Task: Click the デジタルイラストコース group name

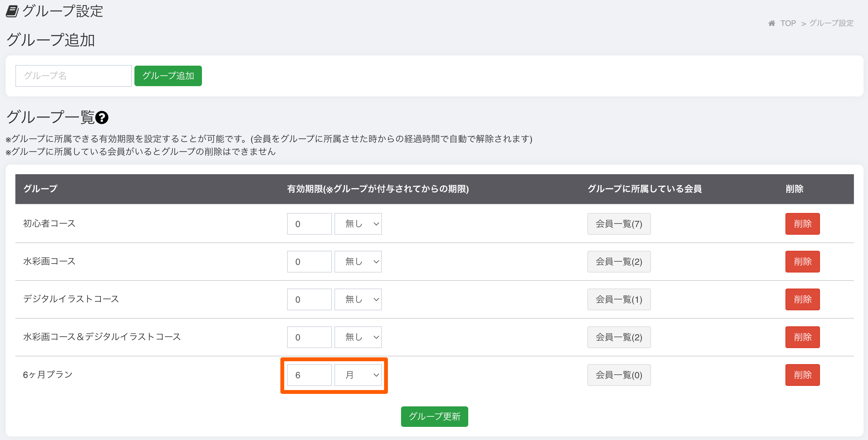Action: pos(71,299)
